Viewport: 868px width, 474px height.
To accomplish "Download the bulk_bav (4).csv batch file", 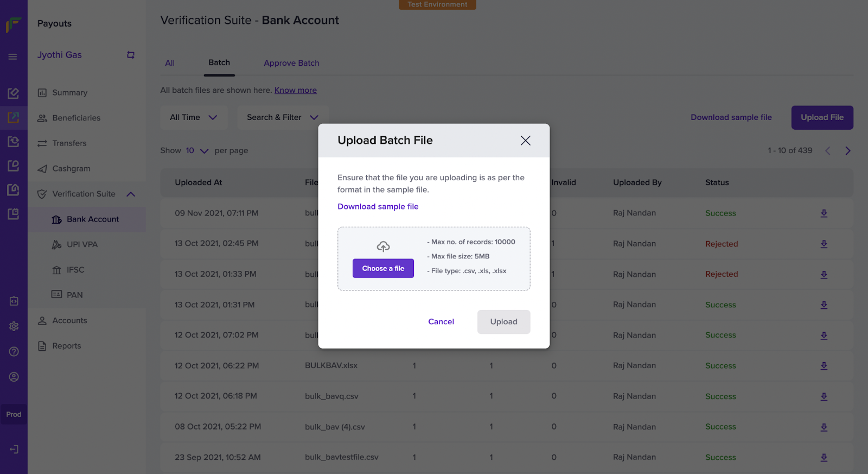I will pyautogui.click(x=824, y=427).
